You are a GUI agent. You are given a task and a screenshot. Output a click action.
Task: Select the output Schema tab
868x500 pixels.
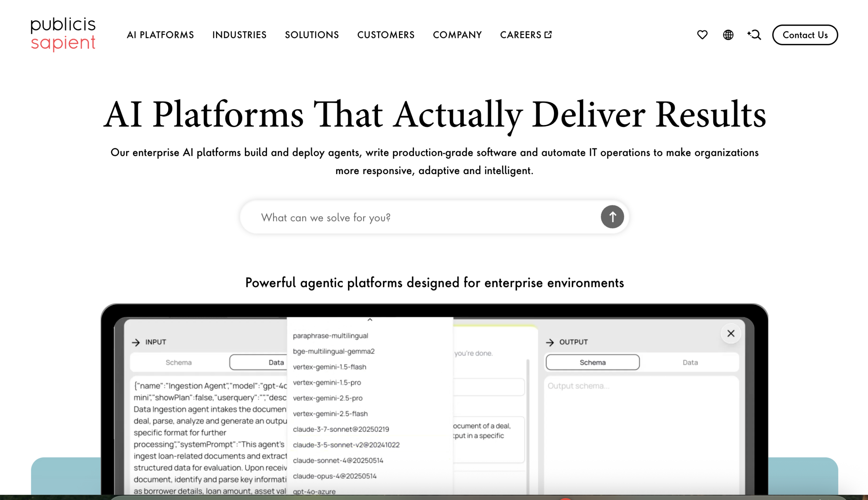click(x=592, y=362)
